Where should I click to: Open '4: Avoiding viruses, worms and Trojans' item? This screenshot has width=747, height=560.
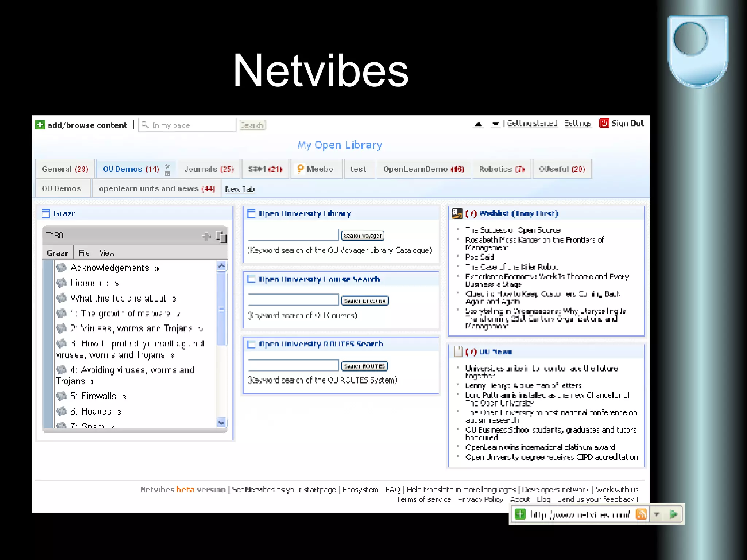(x=125, y=376)
